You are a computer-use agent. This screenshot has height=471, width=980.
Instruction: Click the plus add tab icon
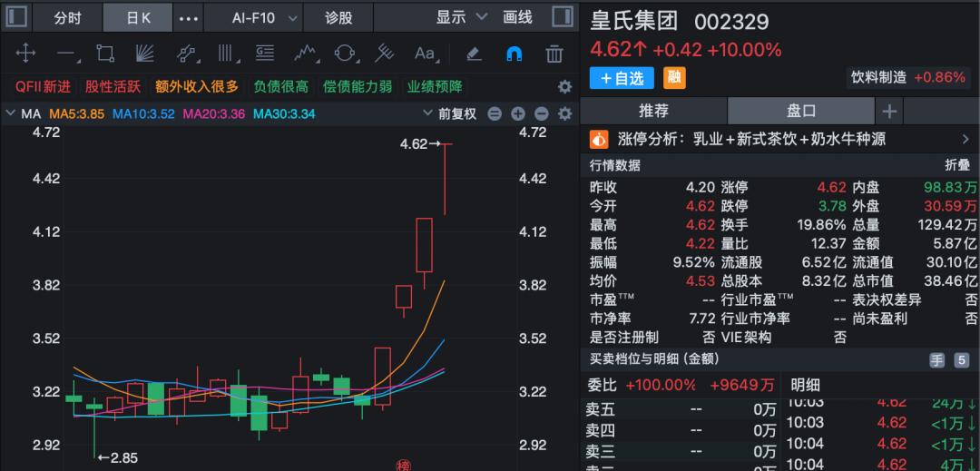click(x=889, y=112)
